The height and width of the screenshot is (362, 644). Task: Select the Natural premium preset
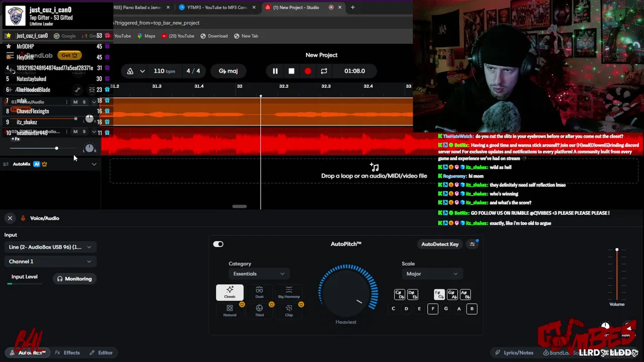[x=230, y=310]
